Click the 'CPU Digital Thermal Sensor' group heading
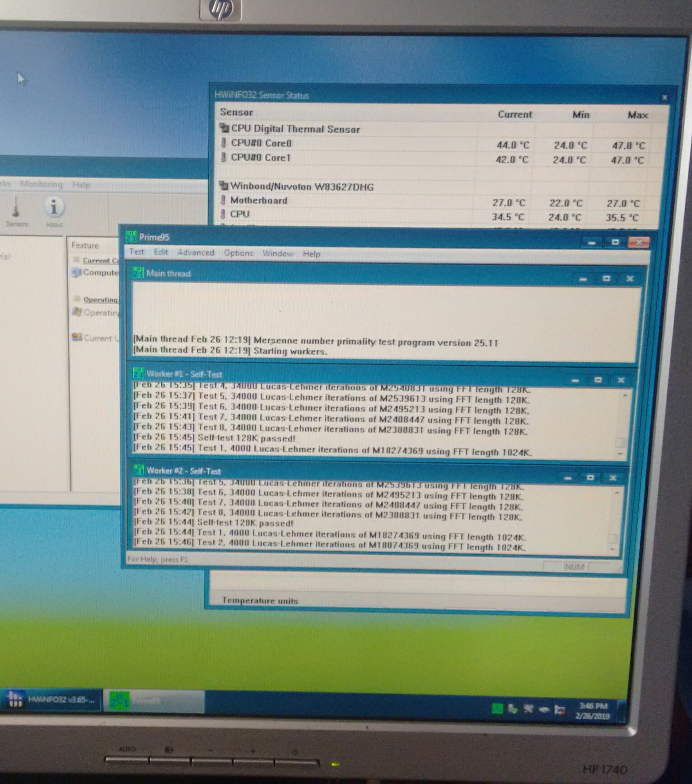Image resolution: width=692 pixels, height=784 pixels. pyautogui.click(x=295, y=129)
